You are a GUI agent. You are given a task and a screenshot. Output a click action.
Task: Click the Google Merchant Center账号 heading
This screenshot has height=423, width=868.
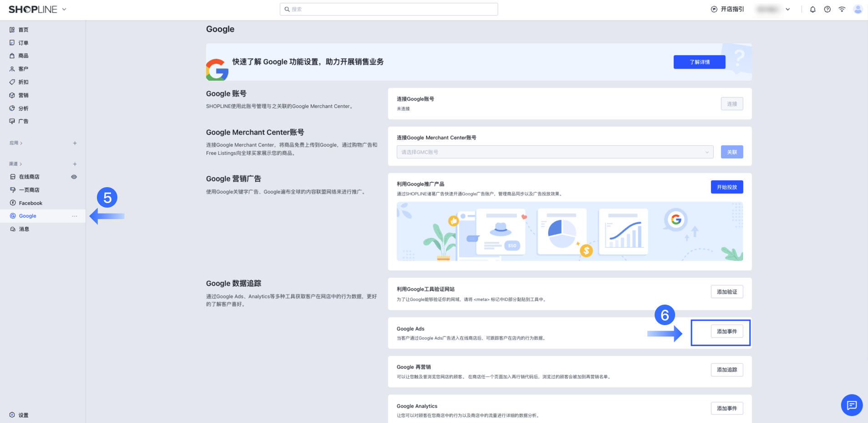pyautogui.click(x=255, y=132)
